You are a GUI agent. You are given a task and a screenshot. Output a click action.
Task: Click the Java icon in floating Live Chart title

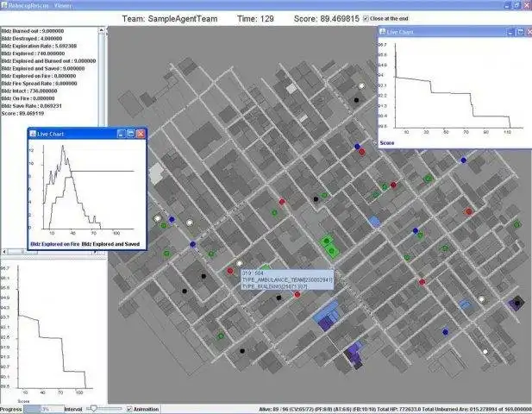pos(33,134)
